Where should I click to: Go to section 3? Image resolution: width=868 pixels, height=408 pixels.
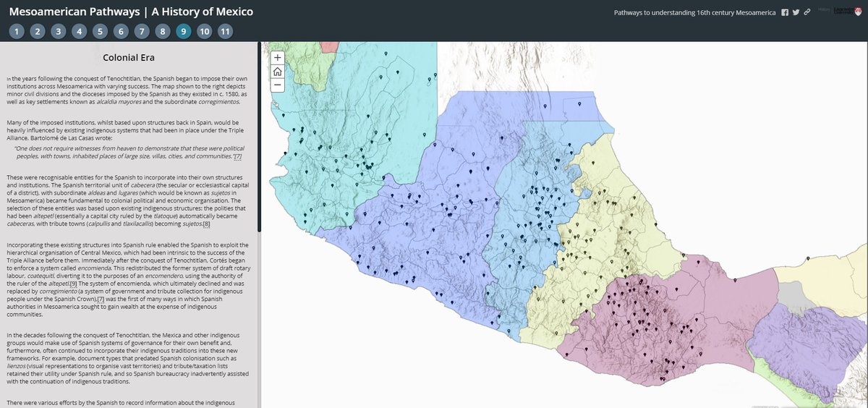[x=59, y=31]
